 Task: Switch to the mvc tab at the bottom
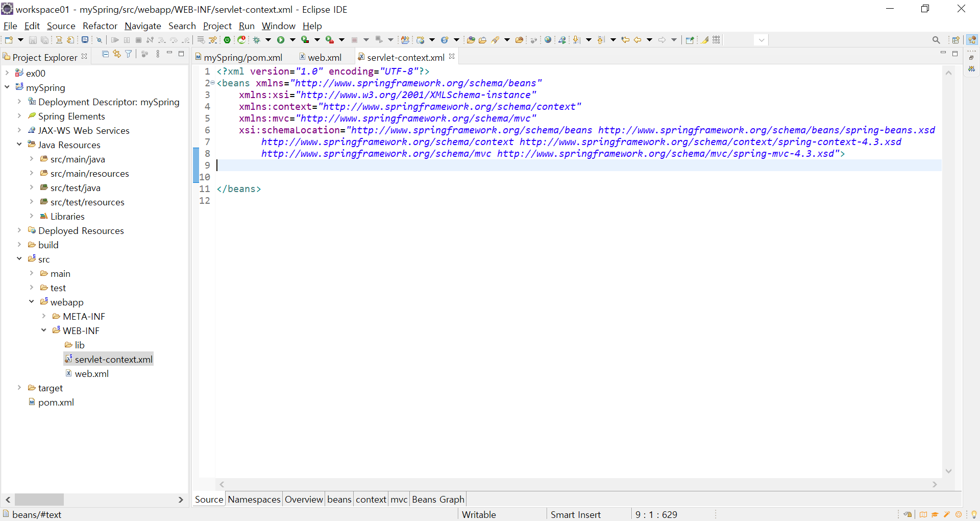click(x=399, y=499)
